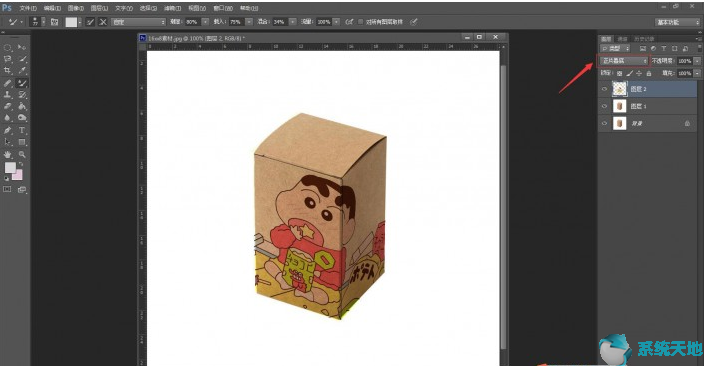Image resolution: width=704 pixels, height=366 pixels.
Task: Open the 编辑 menu
Action: click(52, 8)
